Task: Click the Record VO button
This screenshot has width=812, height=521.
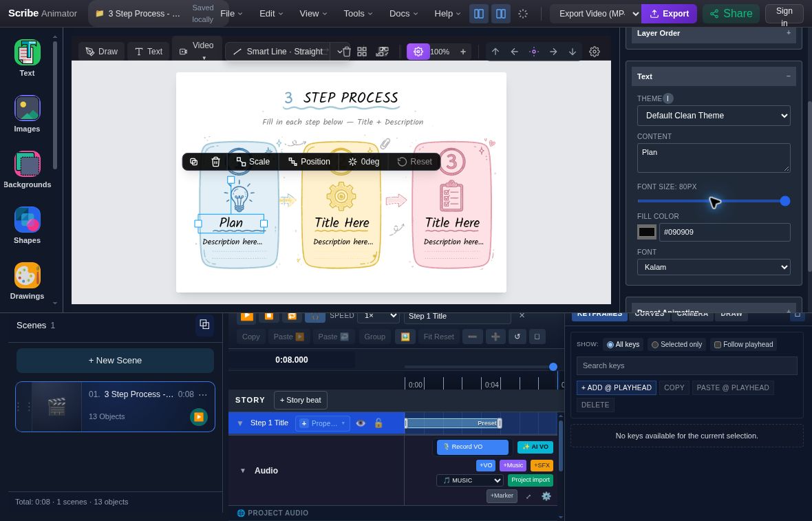Action: (472, 447)
